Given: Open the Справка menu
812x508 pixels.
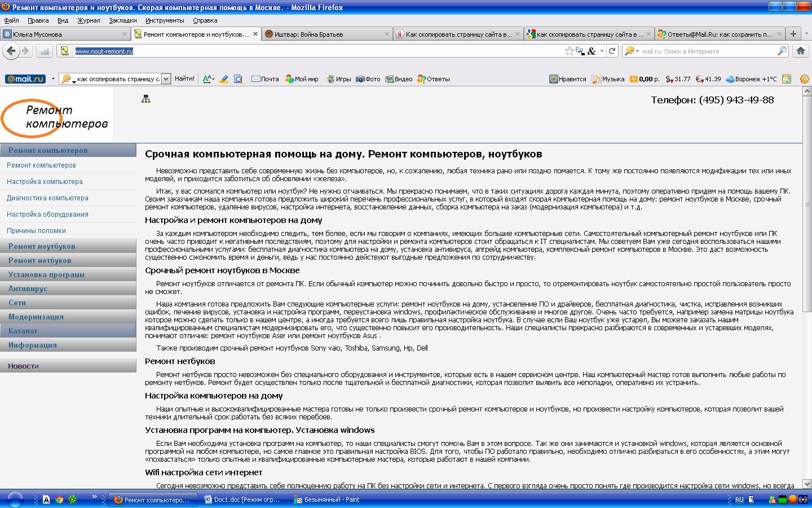Looking at the screenshot, I should click(x=205, y=20).
